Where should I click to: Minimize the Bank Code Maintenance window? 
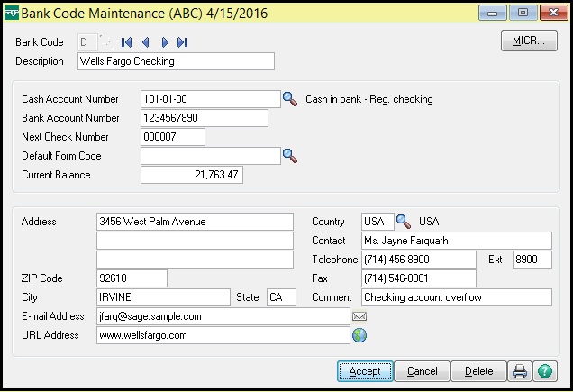[x=493, y=14]
